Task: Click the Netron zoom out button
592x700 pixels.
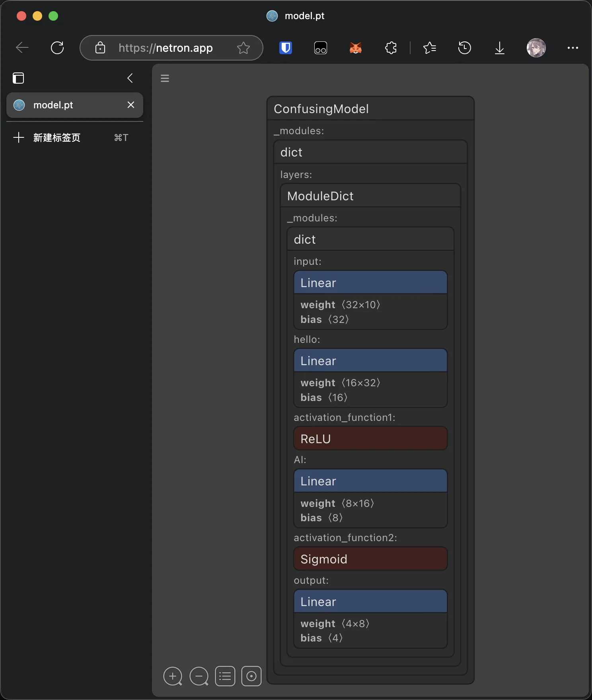Action: click(199, 676)
